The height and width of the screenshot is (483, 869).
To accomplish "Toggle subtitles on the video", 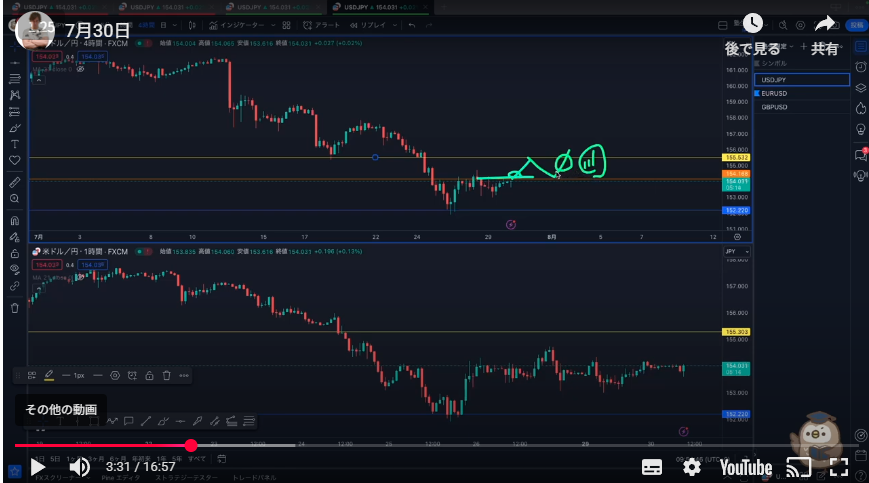I will point(651,467).
